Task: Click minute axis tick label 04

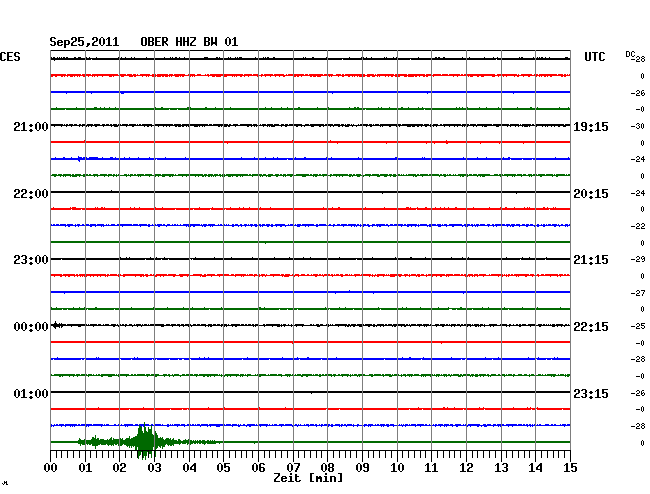Action: click(189, 468)
